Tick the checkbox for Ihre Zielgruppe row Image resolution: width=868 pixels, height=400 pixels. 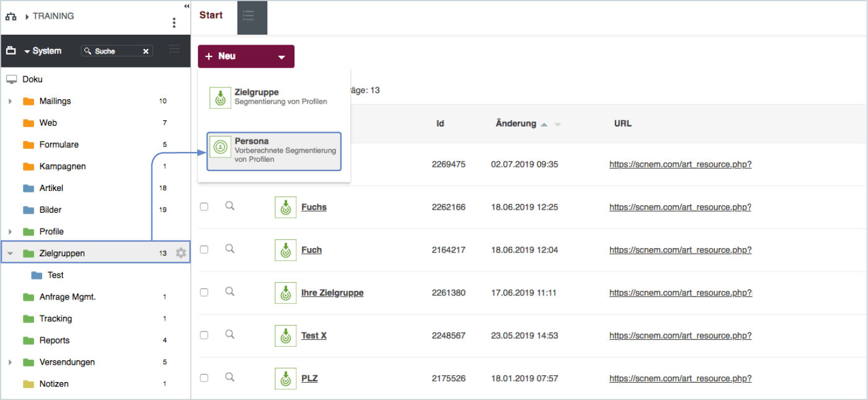(x=204, y=292)
